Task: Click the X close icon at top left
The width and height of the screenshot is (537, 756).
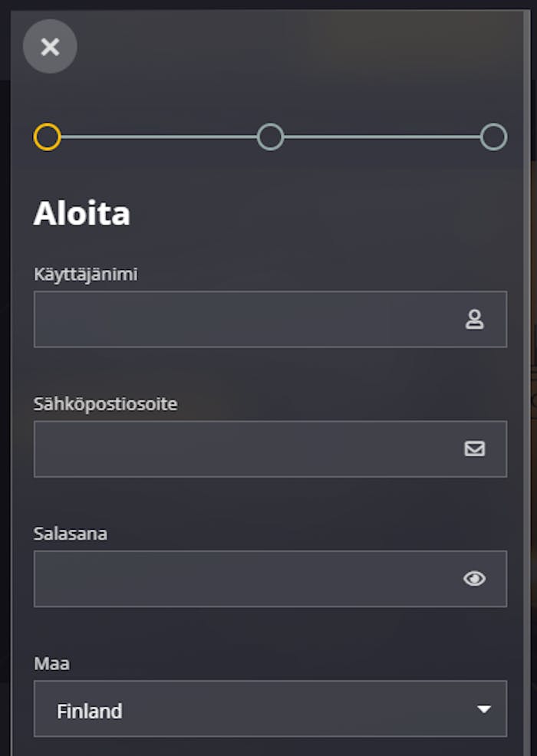Action: [50, 47]
